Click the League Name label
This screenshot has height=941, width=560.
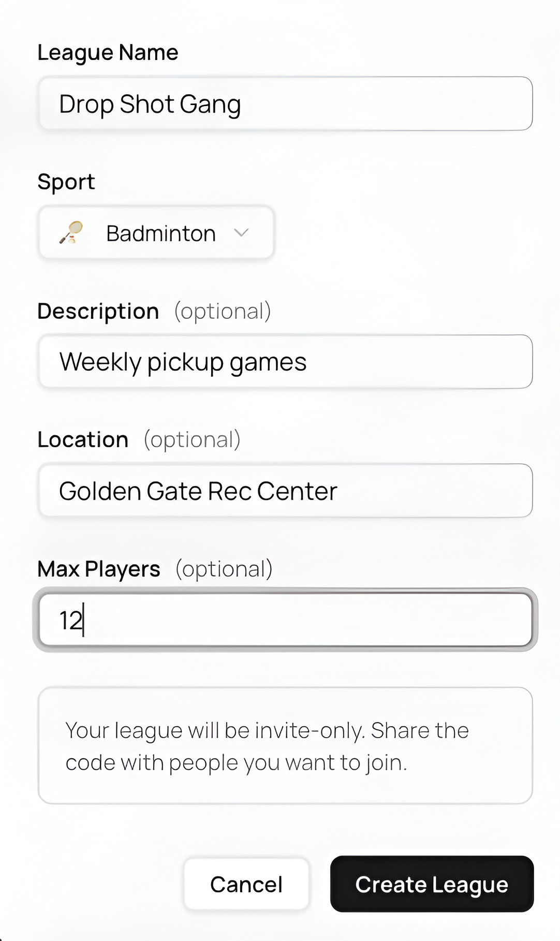click(108, 53)
